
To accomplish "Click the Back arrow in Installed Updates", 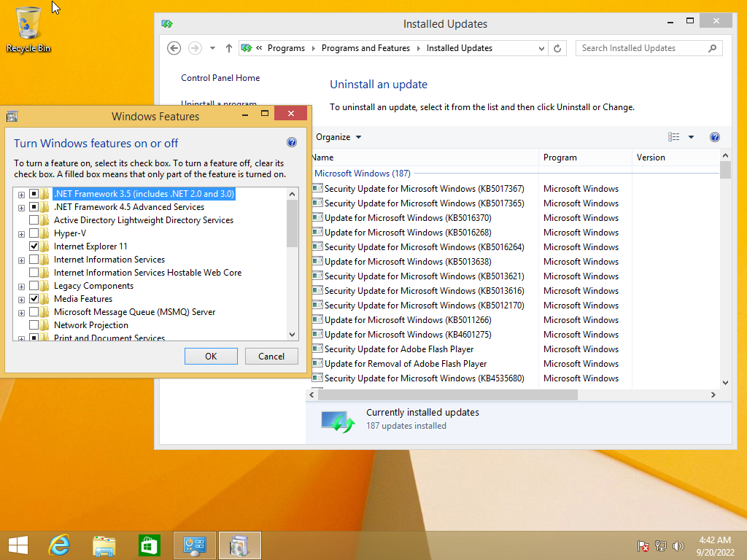I will click(174, 48).
